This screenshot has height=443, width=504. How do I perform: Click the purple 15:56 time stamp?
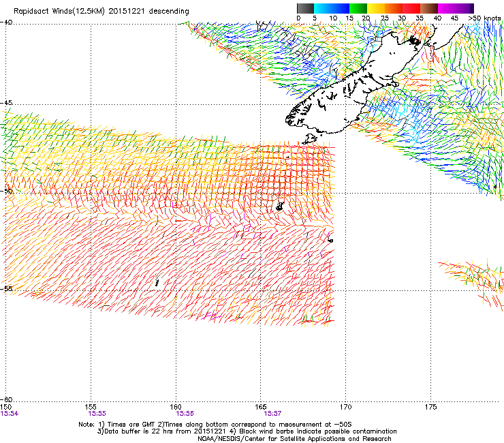[x=185, y=414]
